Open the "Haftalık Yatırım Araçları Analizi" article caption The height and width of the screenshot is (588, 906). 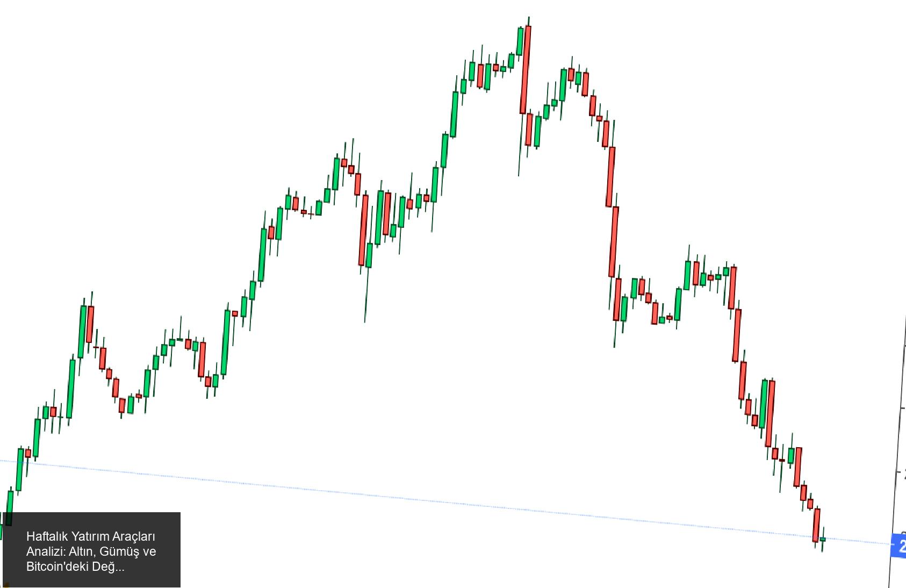[x=91, y=551]
